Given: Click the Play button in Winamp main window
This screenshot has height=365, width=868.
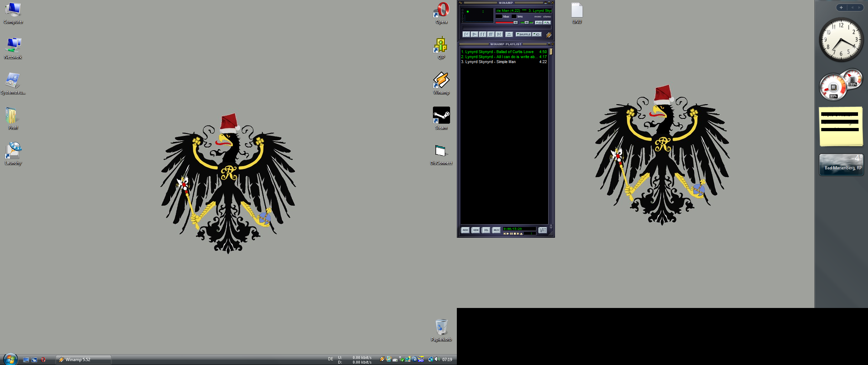Looking at the screenshot, I should tap(474, 35).
